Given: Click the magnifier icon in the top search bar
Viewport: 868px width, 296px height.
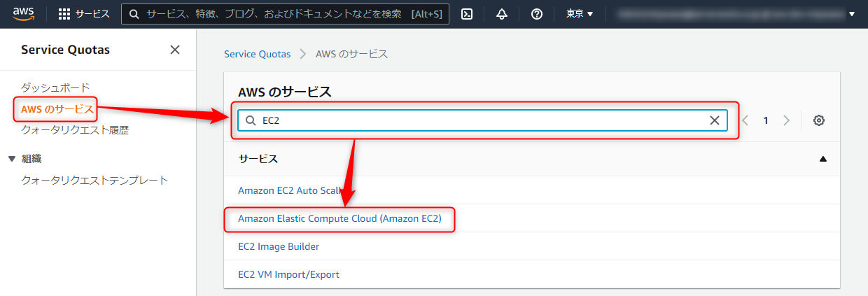Looking at the screenshot, I should tap(134, 14).
